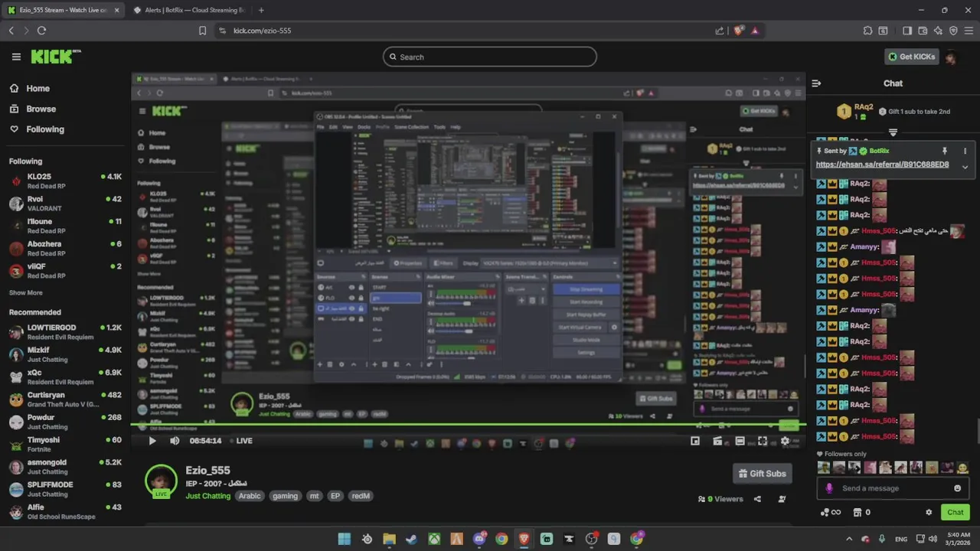980x551 pixels.
Task: Open KLO25 followed channel
Action: [x=64, y=181]
